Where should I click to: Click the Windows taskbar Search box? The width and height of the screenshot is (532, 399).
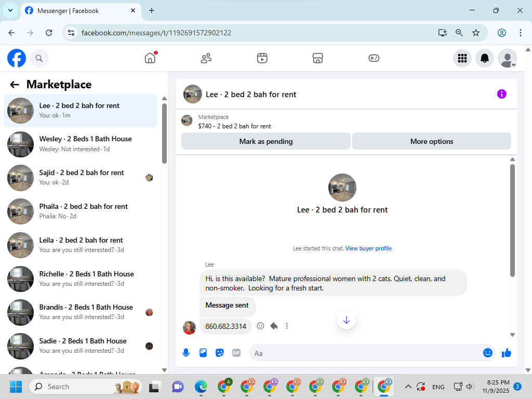[x=86, y=387]
